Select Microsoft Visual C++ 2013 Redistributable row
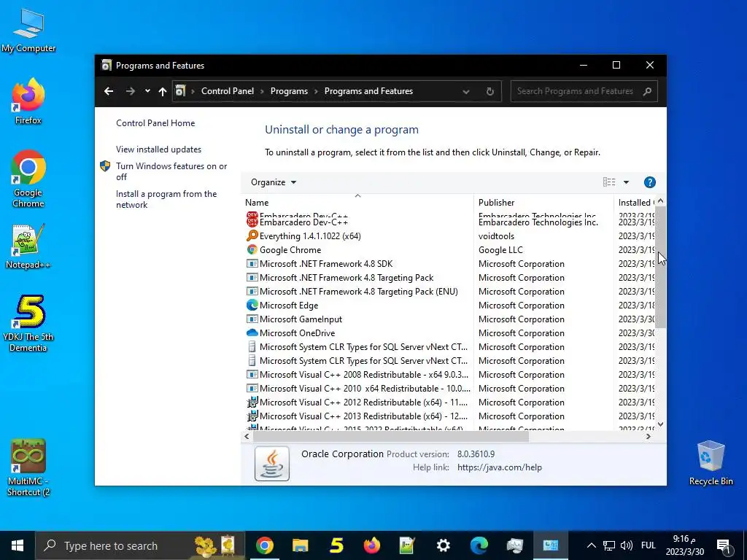Viewport: 747px width, 560px height. (x=450, y=416)
